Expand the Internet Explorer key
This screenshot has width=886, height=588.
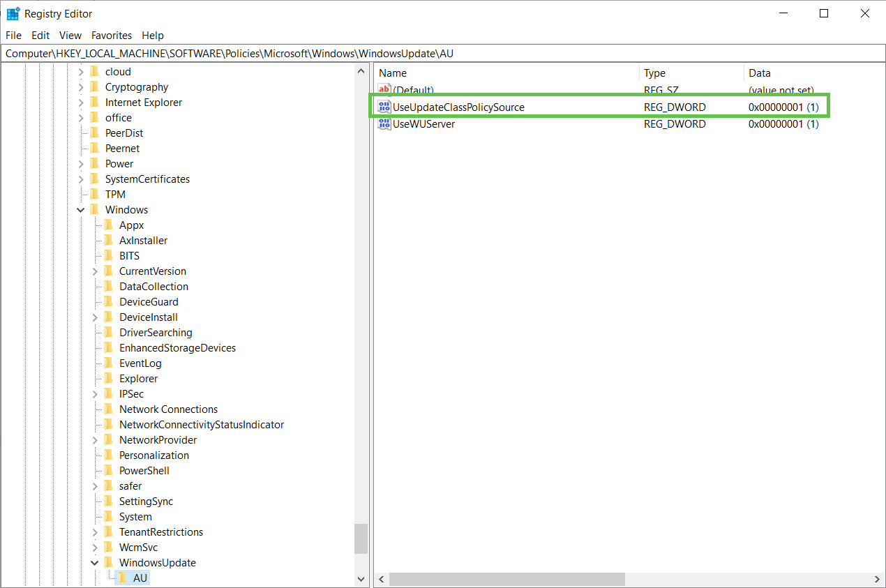[x=81, y=102]
